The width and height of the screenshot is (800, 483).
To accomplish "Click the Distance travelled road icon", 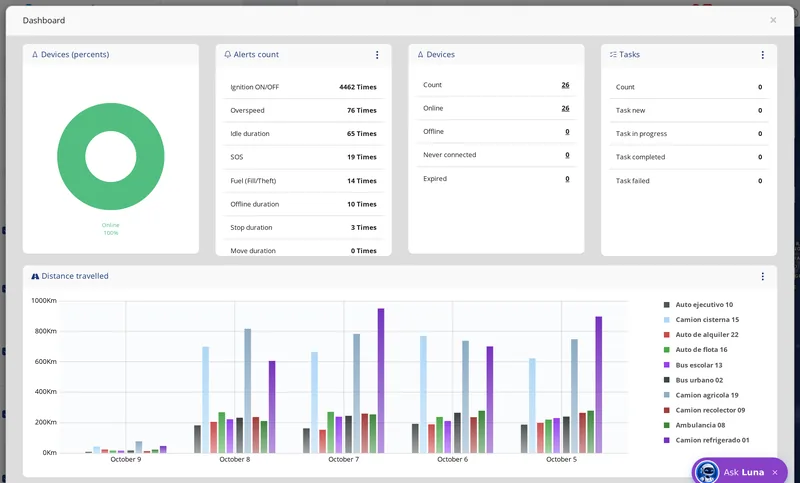I will coord(35,276).
